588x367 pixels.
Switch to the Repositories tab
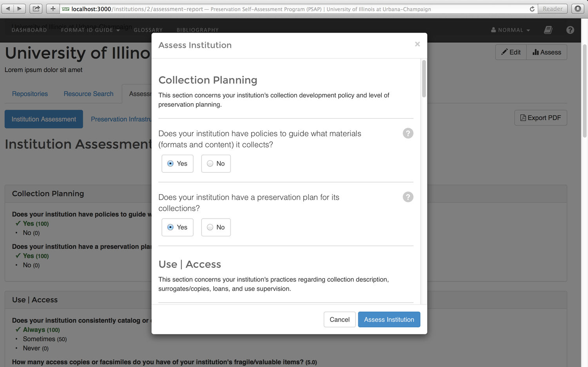[29, 94]
